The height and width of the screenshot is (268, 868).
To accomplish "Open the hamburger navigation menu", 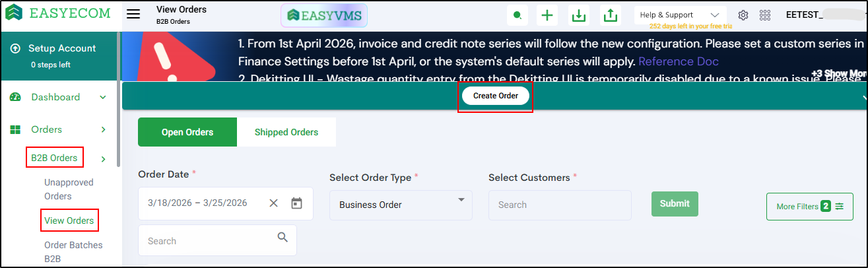I will pyautogui.click(x=133, y=15).
